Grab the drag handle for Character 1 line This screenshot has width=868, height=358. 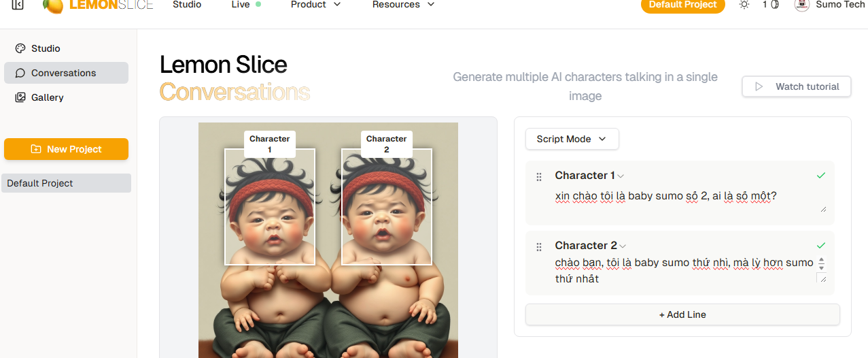[x=539, y=177]
